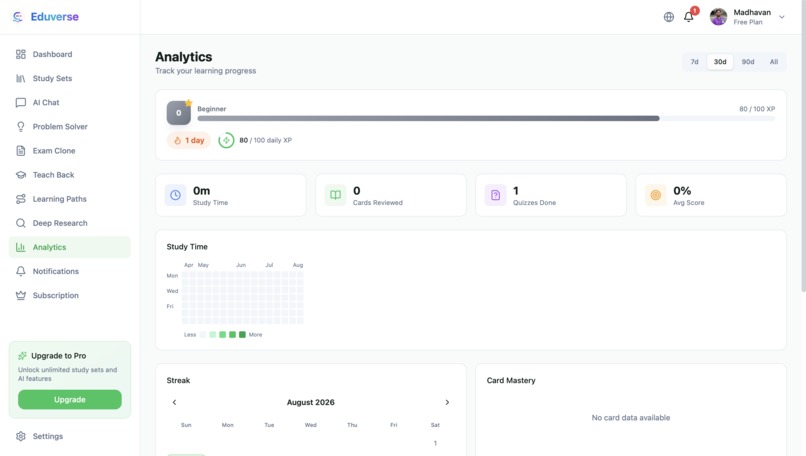Select the All time range

[774, 62]
